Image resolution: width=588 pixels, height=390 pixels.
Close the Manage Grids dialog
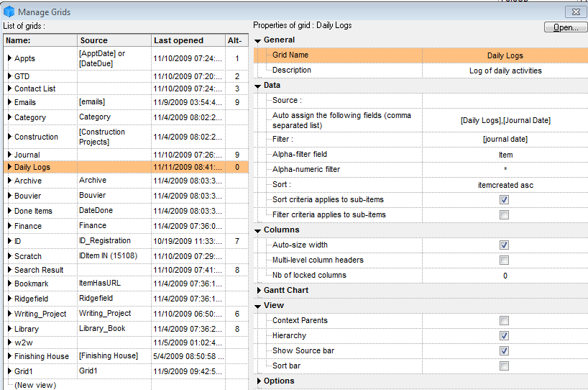pyautogui.click(x=576, y=11)
